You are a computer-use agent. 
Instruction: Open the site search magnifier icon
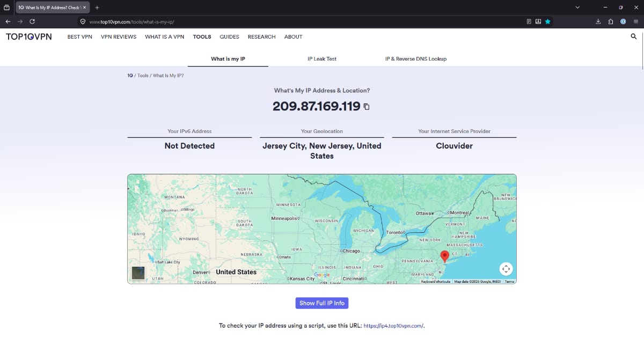633,36
